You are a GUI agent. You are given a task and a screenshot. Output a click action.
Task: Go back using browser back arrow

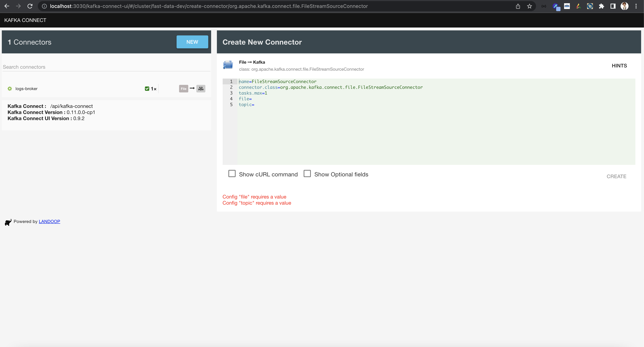(7, 6)
